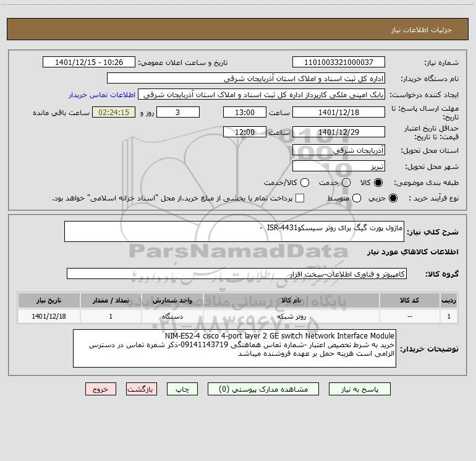Select the کالا/خدمت radio button

point(305,183)
